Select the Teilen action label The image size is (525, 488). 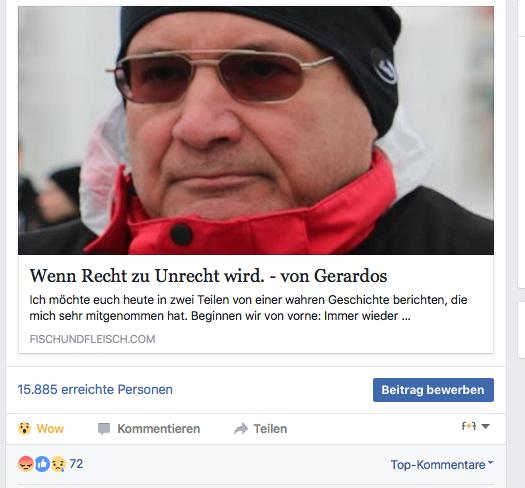pyautogui.click(x=270, y=429)
